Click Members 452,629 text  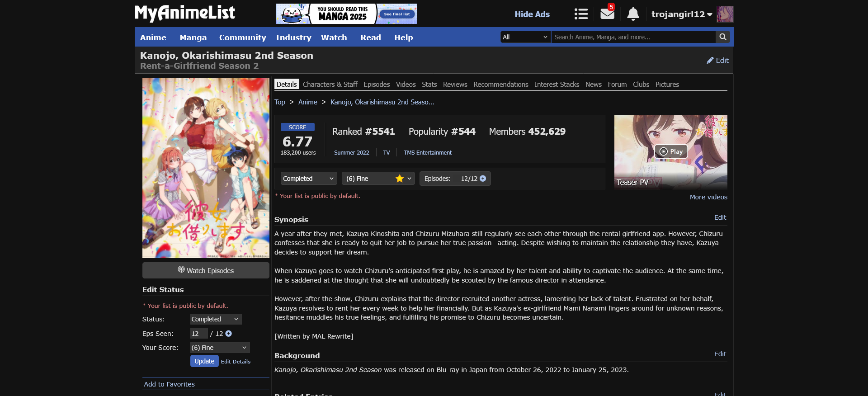click(x=527, y=132)
